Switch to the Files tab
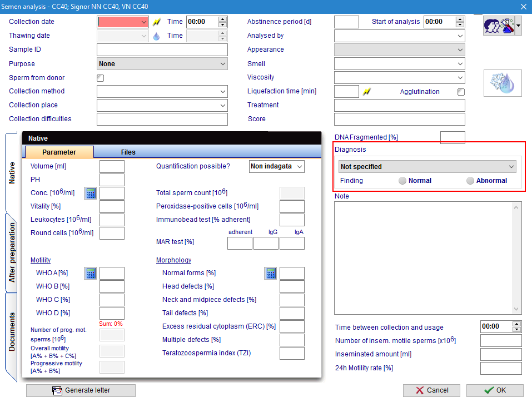The width and height of the screenshot is (532, 402). 128,152
